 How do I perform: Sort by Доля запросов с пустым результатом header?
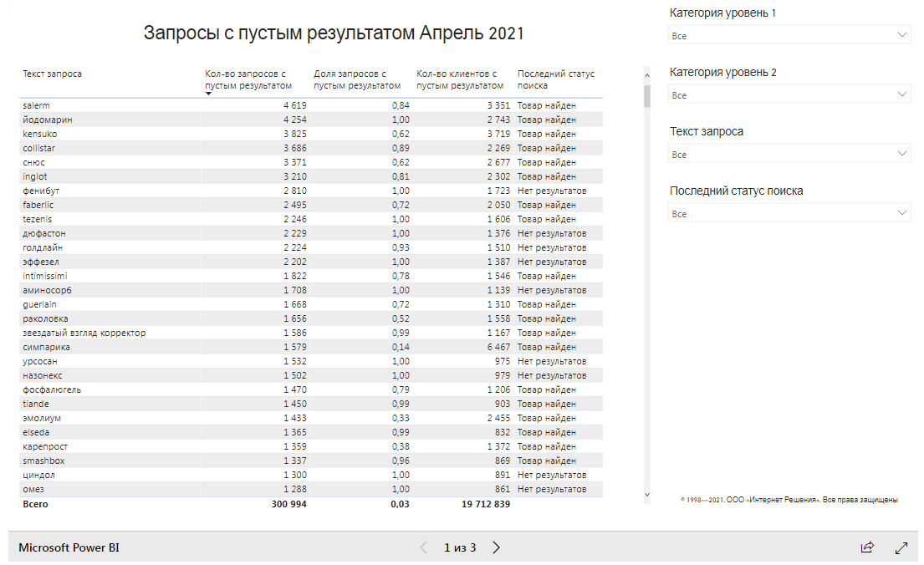(357, 79)
